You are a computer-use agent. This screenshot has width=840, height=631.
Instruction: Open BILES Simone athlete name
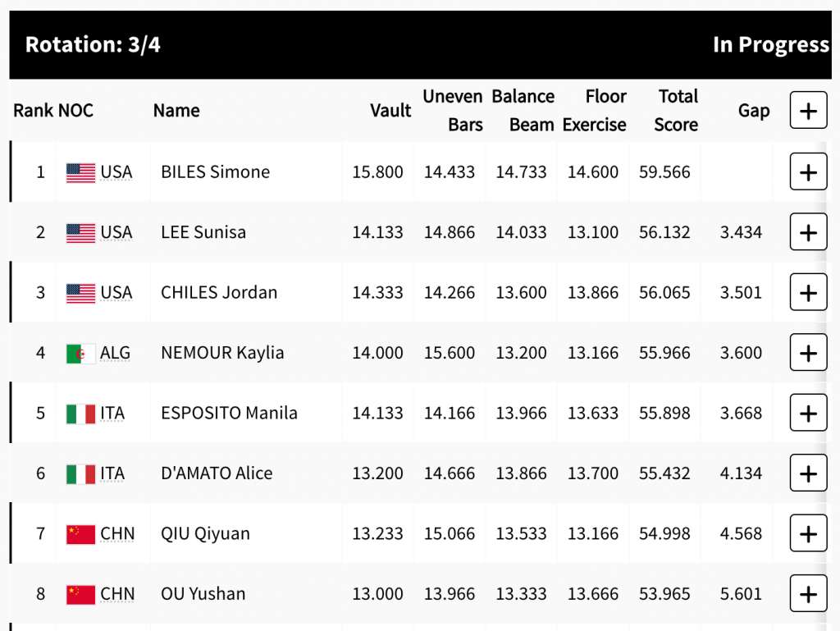click(x=215, y=172)
